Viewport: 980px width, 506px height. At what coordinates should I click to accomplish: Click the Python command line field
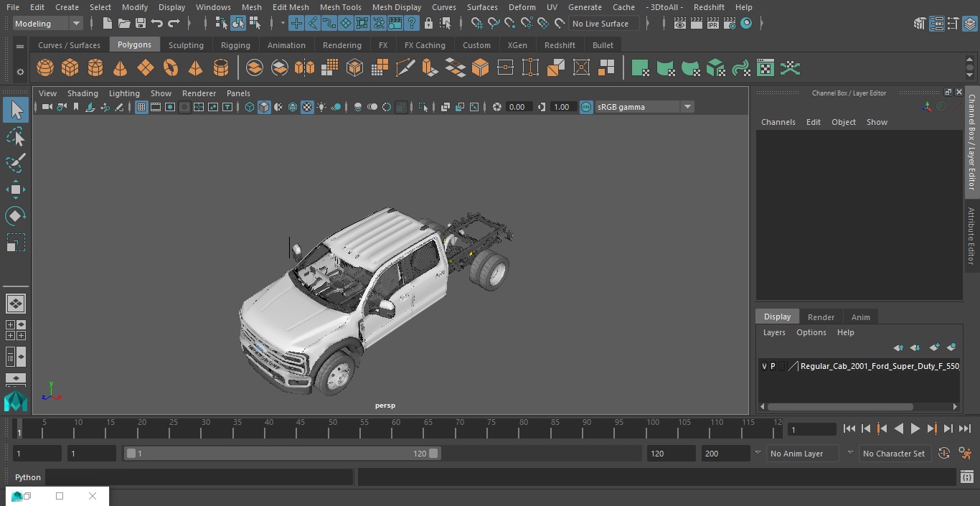pyautogui.click(x=199, y=477)
